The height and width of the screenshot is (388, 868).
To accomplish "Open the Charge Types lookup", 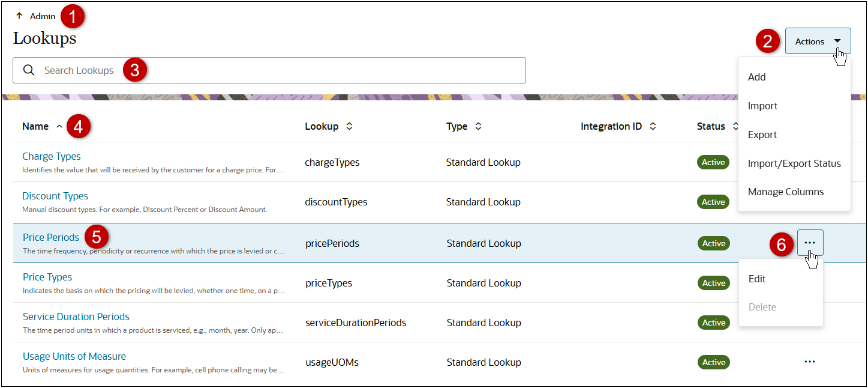I will point(52,156).
